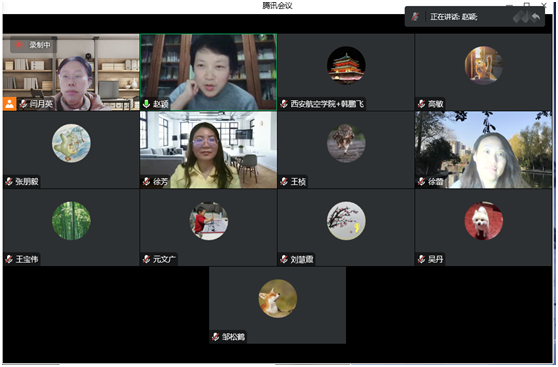558x367 pixels.
Task: Click the 徐芳 video tile
Action: (x=208, y=150)
